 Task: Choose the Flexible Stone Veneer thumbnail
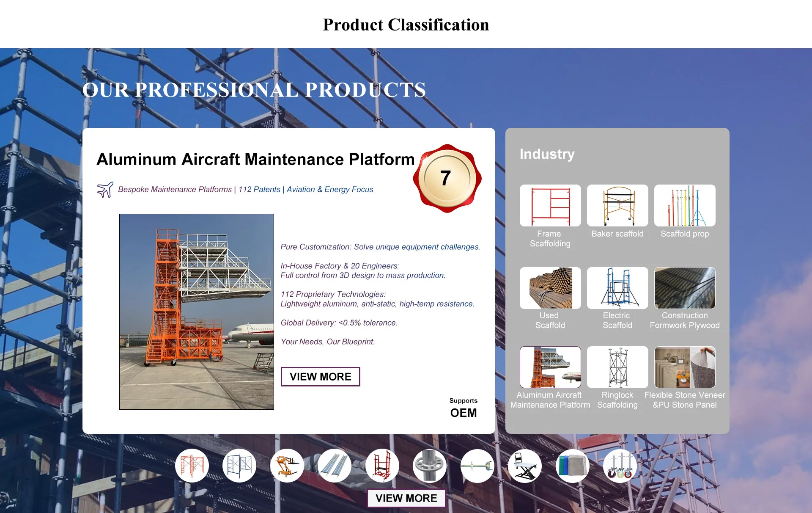[x=685, y=367]
